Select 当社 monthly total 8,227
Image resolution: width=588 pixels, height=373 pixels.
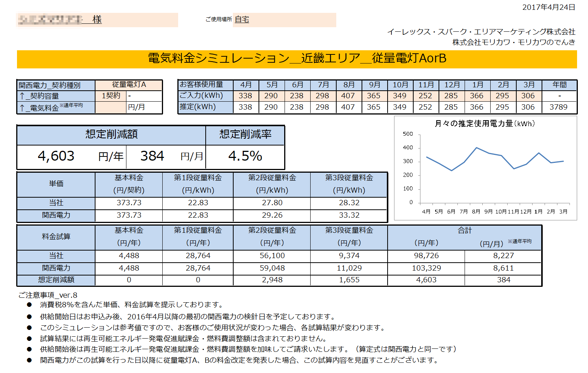click(503, 256)
